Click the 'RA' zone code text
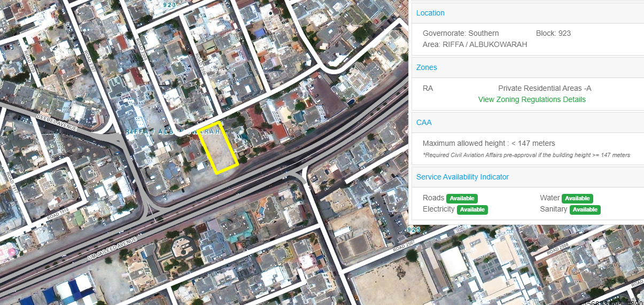Screen dimensions: 644x305 tap(428, 88)
